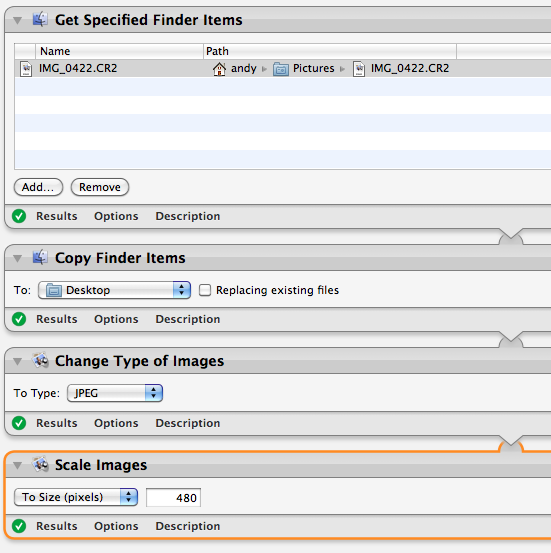Click green check status of Change Type of Images
Screen dimensions: 551x553
pos(19,423)
